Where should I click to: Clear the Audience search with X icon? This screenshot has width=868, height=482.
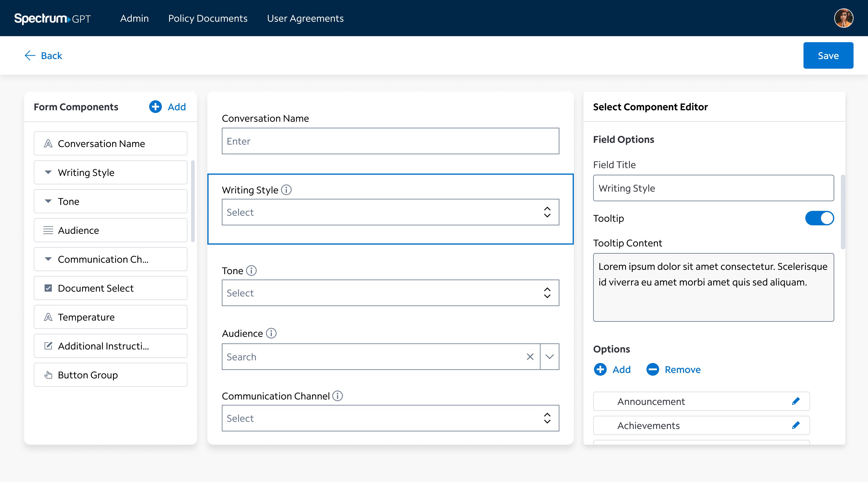pyautogui.click(x=530, y=357)
